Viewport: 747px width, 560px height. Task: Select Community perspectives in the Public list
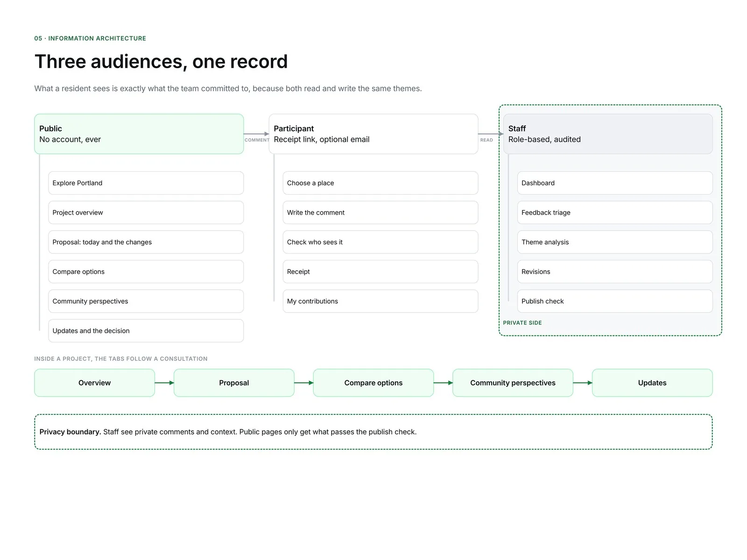click(x=146, y=301)
